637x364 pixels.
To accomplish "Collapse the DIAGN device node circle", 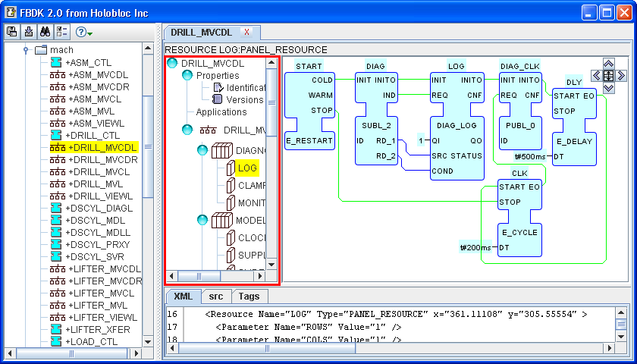I will coord(202,150).
